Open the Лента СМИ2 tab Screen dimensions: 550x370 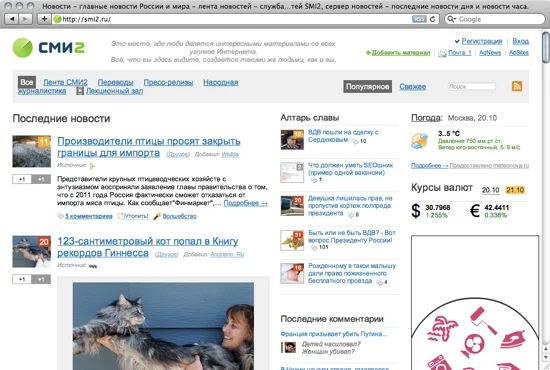[65, 82]
